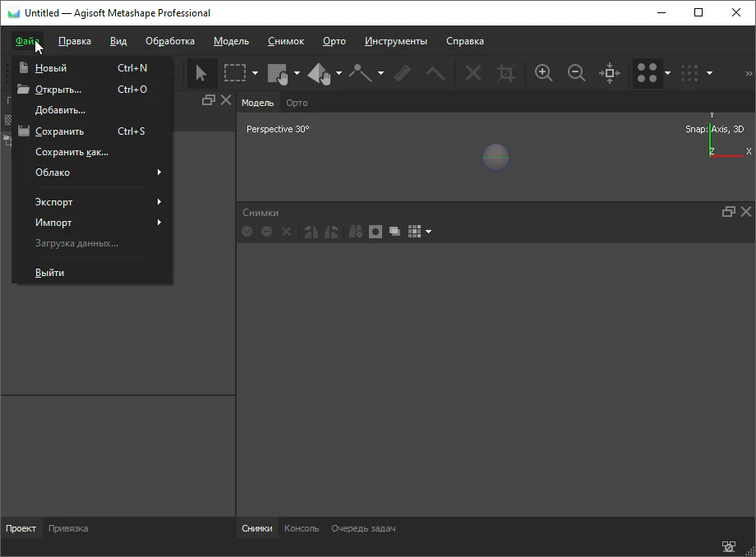The height and width of the screenshot is (557, 756).
Task: Select the draw polyline tool icon
Action: pos(360,73)
